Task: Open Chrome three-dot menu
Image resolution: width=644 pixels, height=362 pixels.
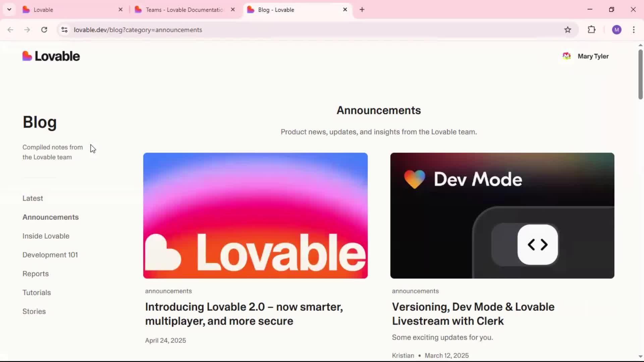Action: tap(634, 30)
